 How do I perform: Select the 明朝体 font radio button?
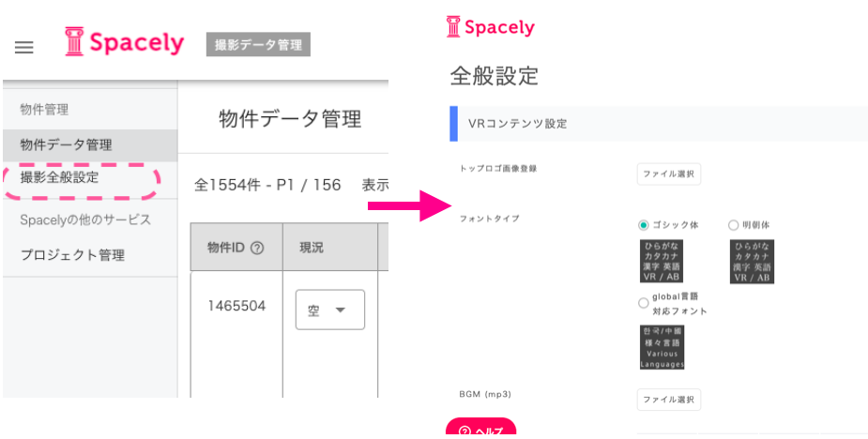coord(733,225)
